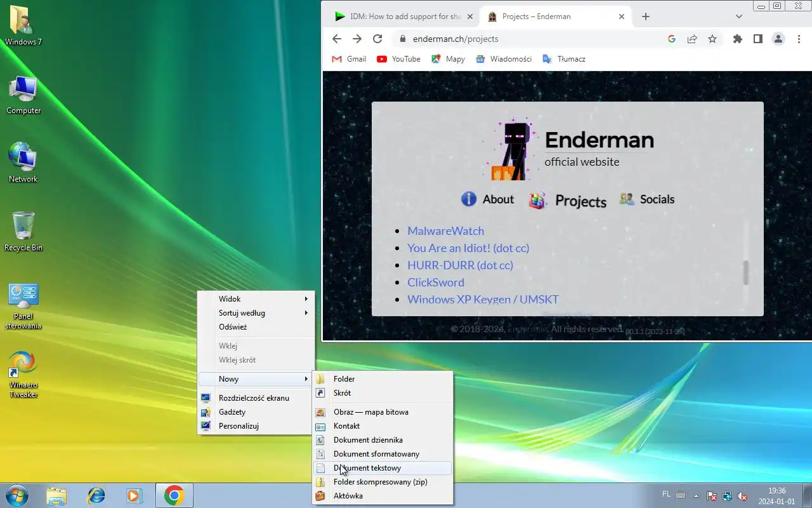Create a new Dokument sformatowany
This screenshot has height=508, width=812.
tap(383, 453)
